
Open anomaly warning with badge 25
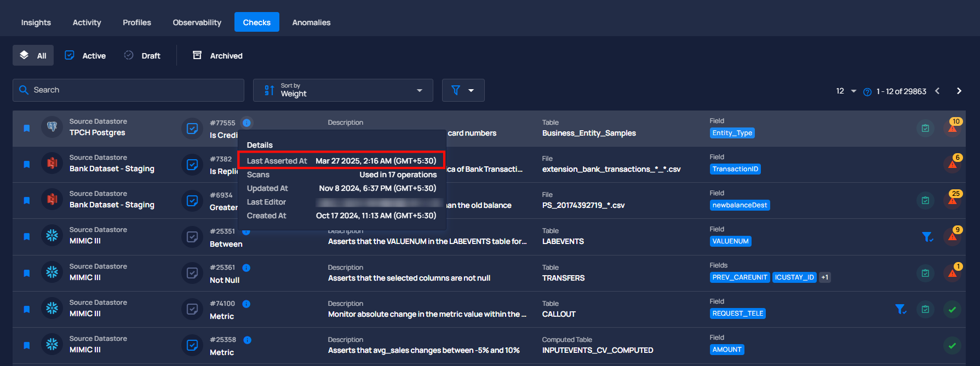[x=953, y=199]
